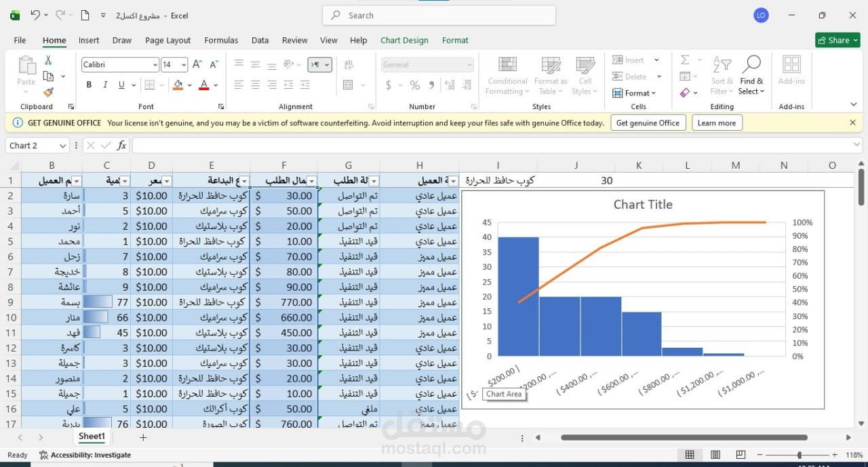Image resolution: width=868 pixels, height=467 pixels.
Task: Open the fill color dropdown arrow
Action: coord(189,85)
